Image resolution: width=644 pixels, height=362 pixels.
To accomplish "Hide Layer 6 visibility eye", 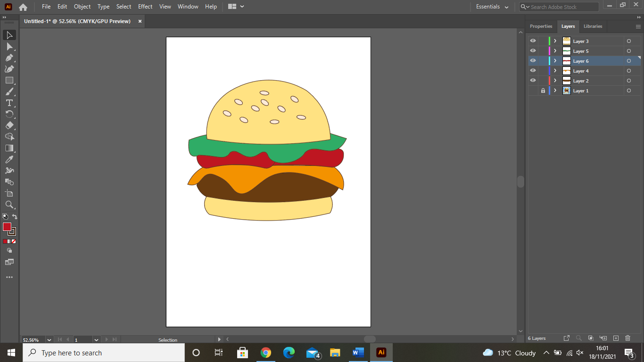I will point(533,61).
